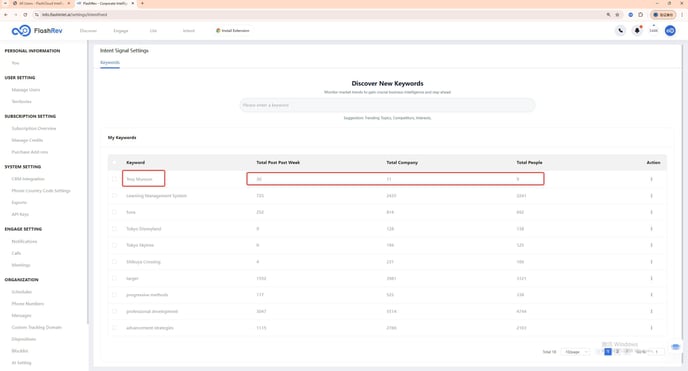Select the Keywords tab
Screen dimensions: 688x371
point(110,62)
